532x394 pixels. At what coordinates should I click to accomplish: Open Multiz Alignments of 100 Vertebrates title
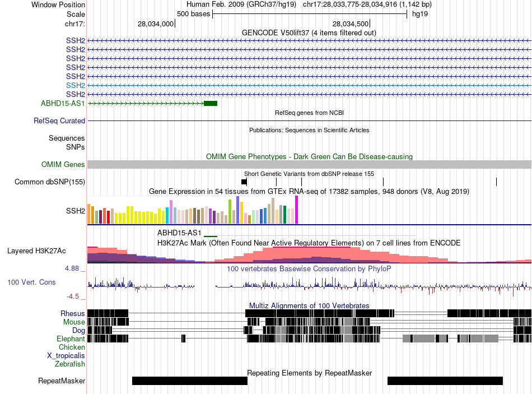(x=309, y=305)
